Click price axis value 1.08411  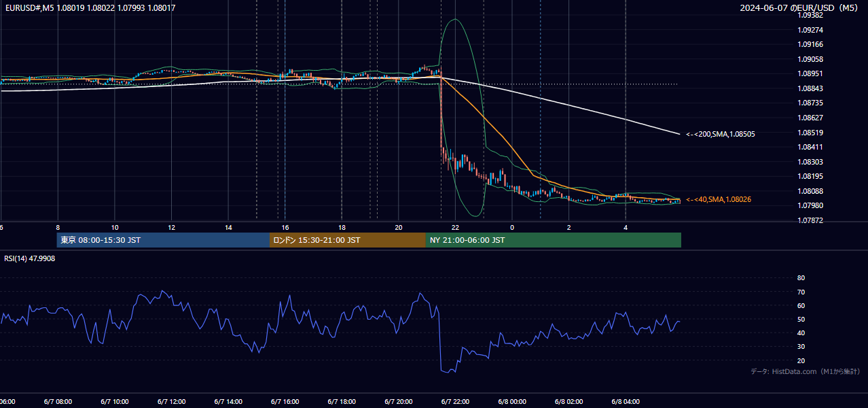(810, 147)
